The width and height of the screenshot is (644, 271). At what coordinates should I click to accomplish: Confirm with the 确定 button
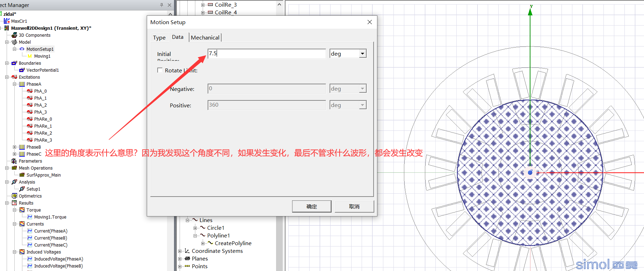point(312,206)
